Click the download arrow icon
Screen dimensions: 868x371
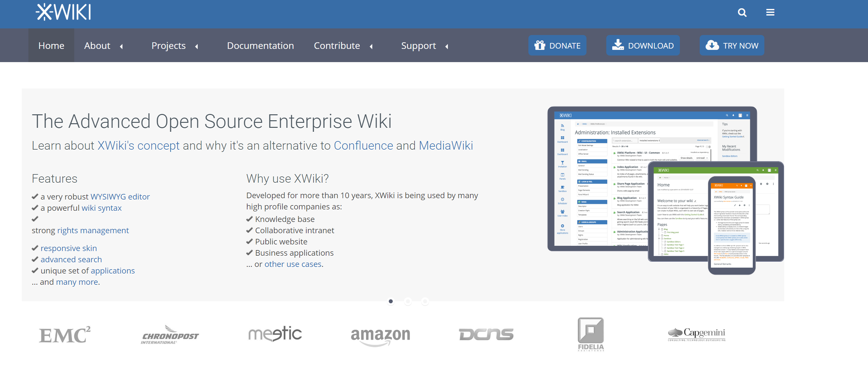[x=618, y=45]
